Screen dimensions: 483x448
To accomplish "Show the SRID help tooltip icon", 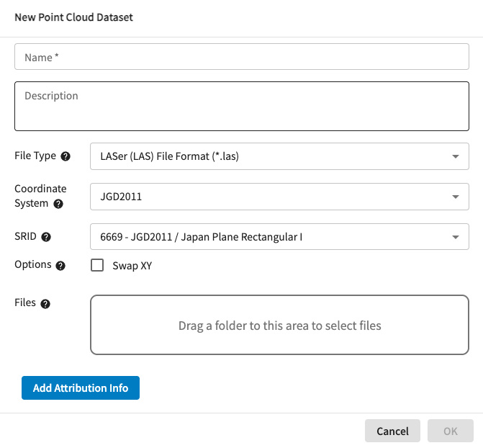I will point(46,236).
